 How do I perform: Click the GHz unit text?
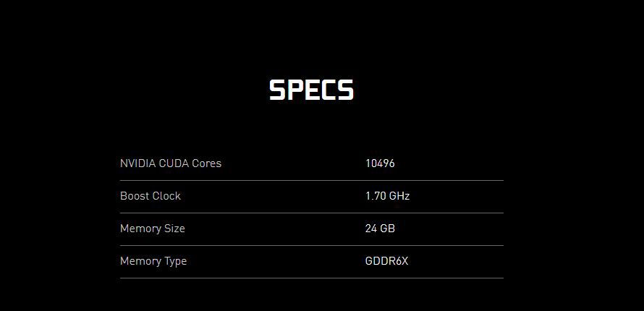coord(399,196)
